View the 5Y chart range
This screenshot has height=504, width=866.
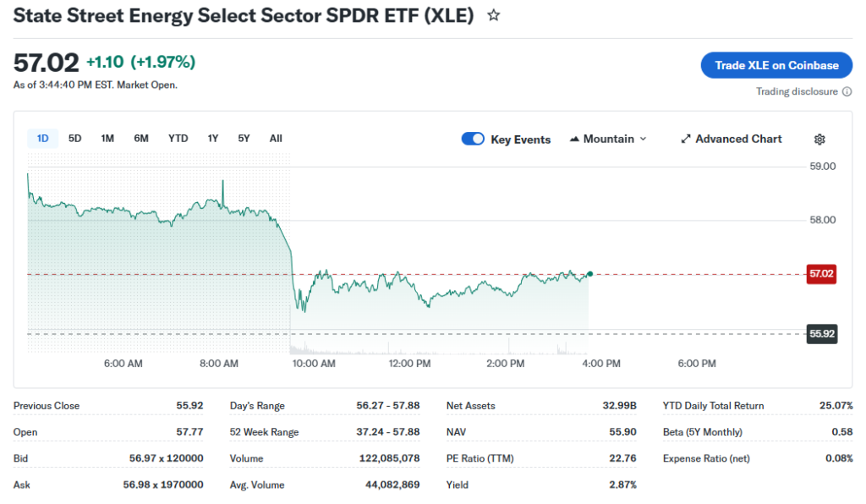[x=244, y=139]
